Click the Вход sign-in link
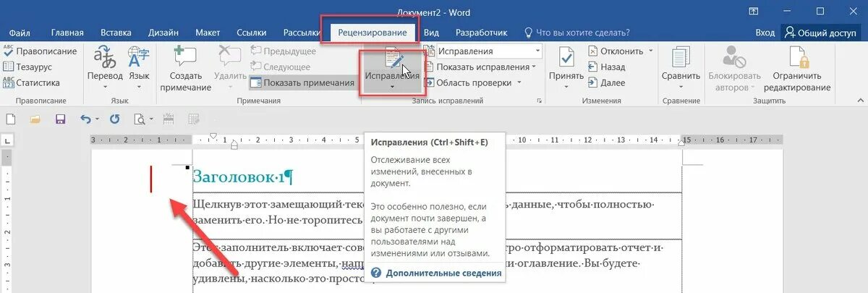The height and width of the screenshot is (293, 868). click(765, 33)
